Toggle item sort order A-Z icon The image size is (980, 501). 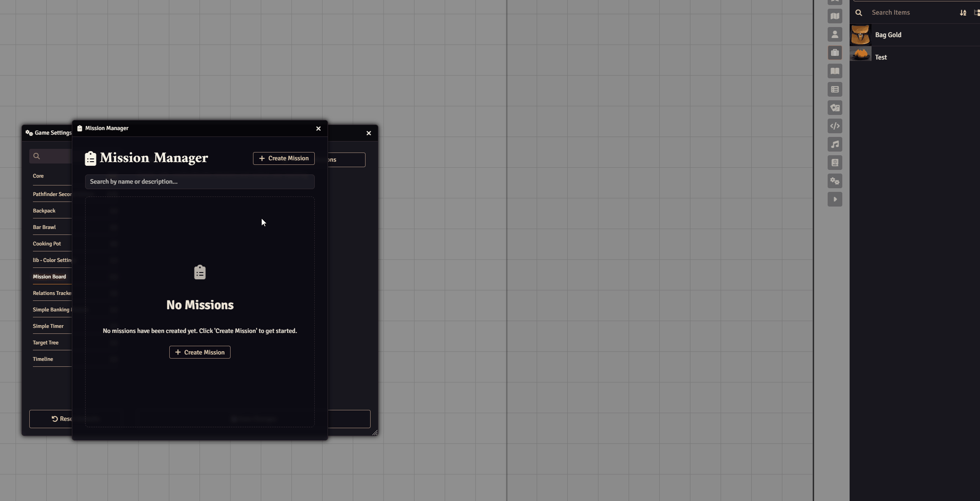pos(963,13)
